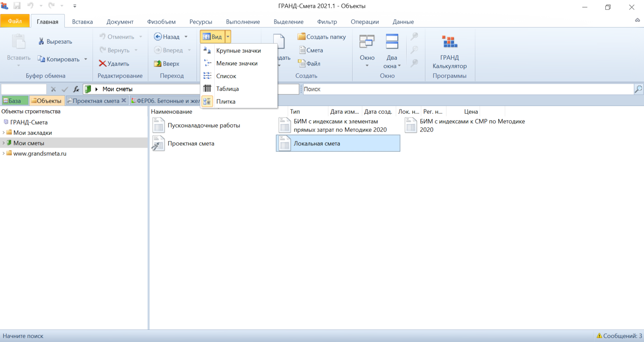
Task: Open the Копировать dropdown arrow
Action: [x=85, y=59]
